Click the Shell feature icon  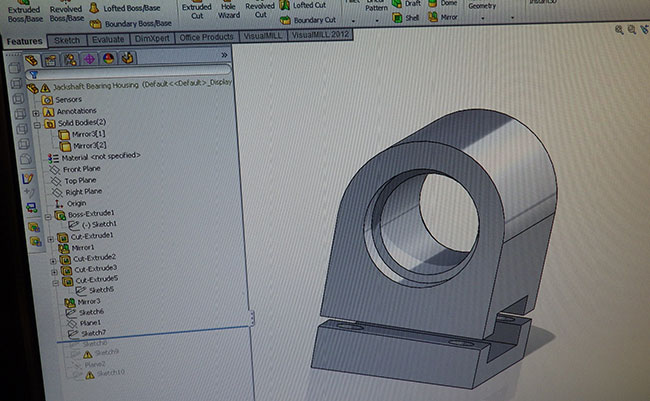(397, 18)
